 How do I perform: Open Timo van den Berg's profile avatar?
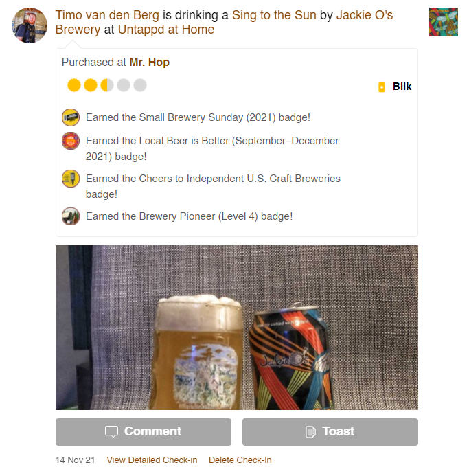(x=30, y=25)
